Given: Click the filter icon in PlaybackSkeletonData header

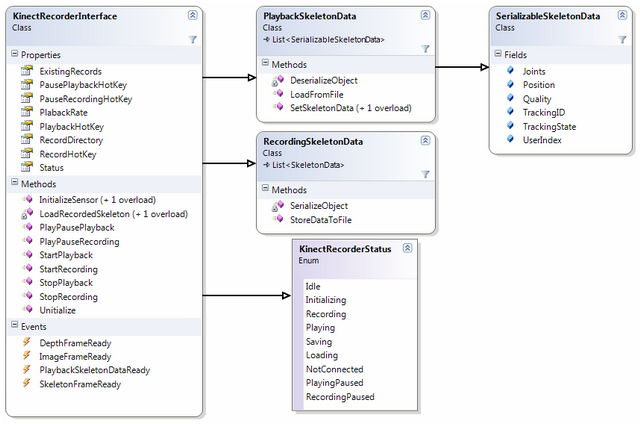Looking at the screenshot, I should [x=425, y=49].
